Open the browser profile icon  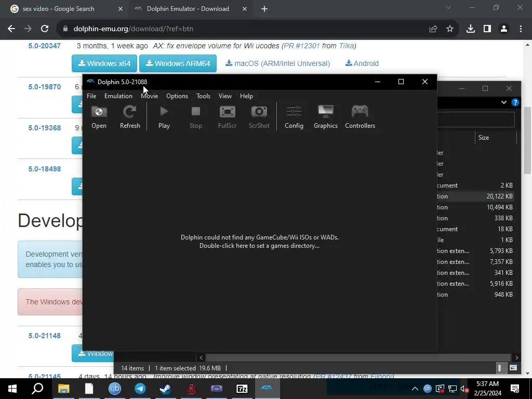(504, 29)
